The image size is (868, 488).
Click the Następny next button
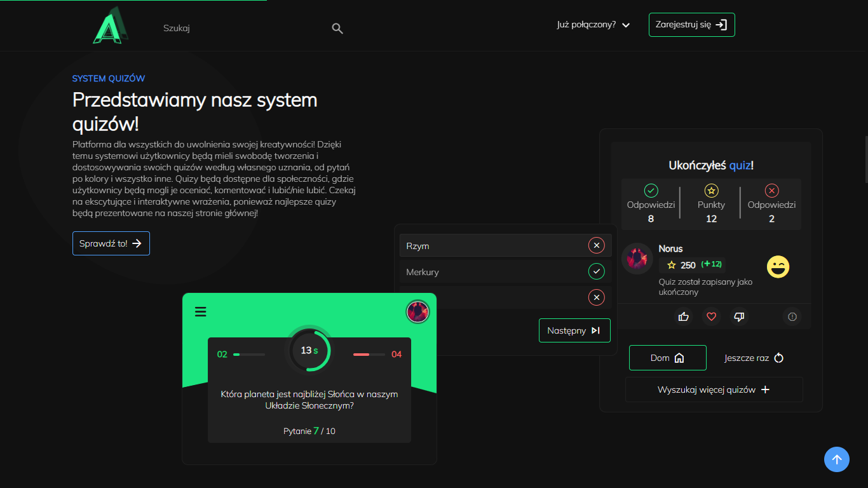pyautogui.click(x=574, y=330)
